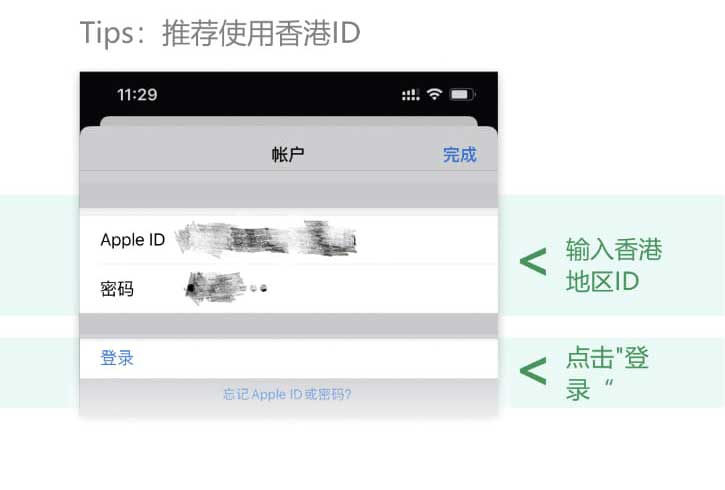This screenshot has height=490, width=725.
Task: Click the Tips: 推荐使用香港ID heading
Action: (x=220, y=33)
